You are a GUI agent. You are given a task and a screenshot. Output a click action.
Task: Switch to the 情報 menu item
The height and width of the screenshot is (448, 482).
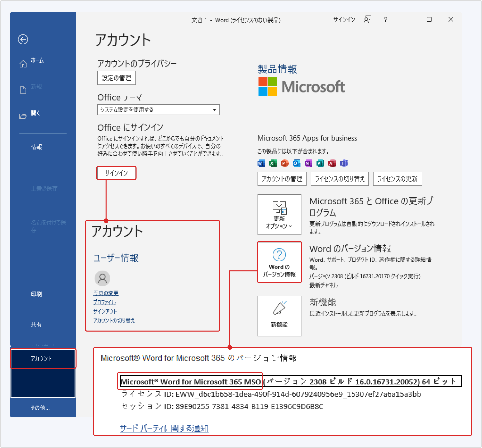pos(36,147)
